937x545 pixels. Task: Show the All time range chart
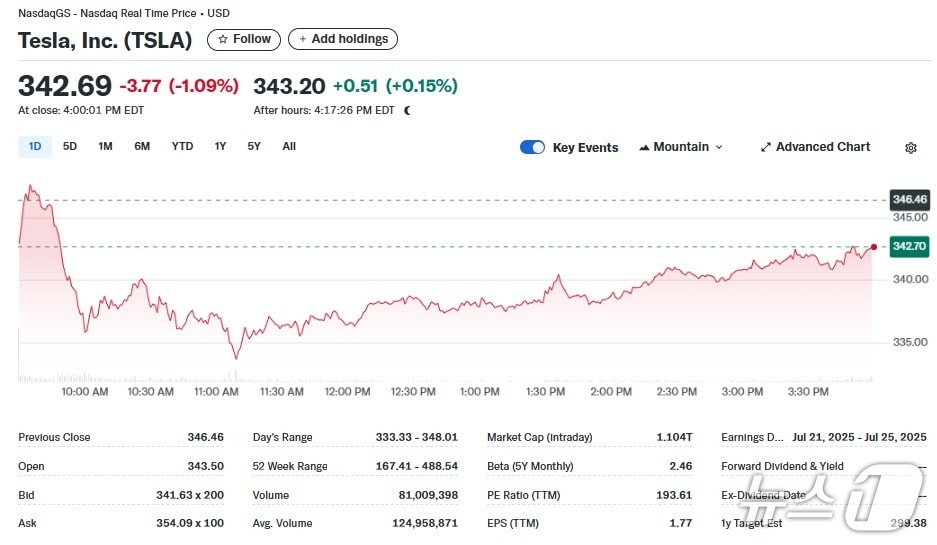[x=289, y=147]
